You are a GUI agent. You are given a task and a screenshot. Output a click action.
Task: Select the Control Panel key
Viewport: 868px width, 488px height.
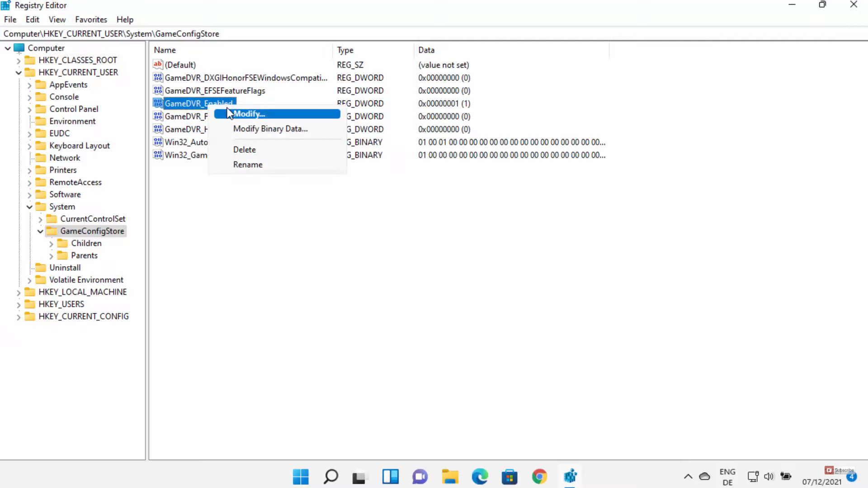pyautogui.click(x=74, y=109)
